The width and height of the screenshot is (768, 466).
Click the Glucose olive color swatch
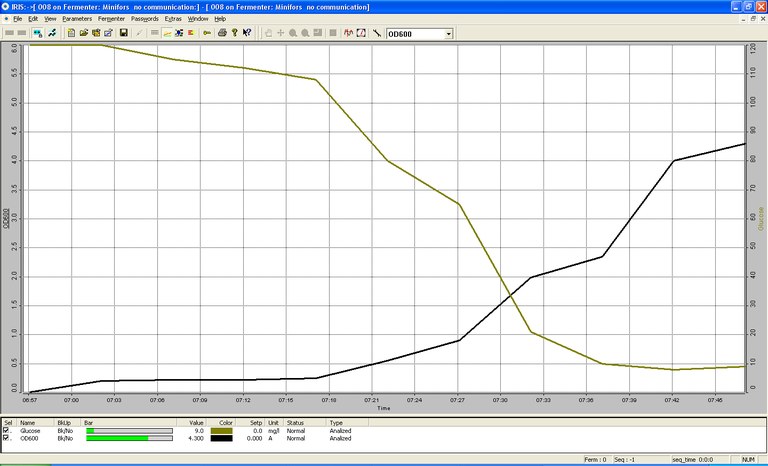pos(221,431)
